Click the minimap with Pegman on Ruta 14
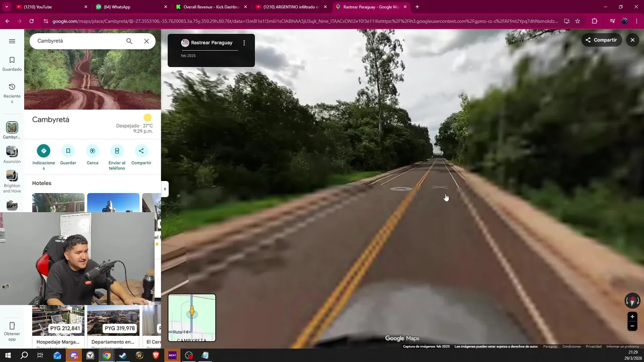Viewport: 644px width, 362px height. pyautogui.click(x=192, y=318)
